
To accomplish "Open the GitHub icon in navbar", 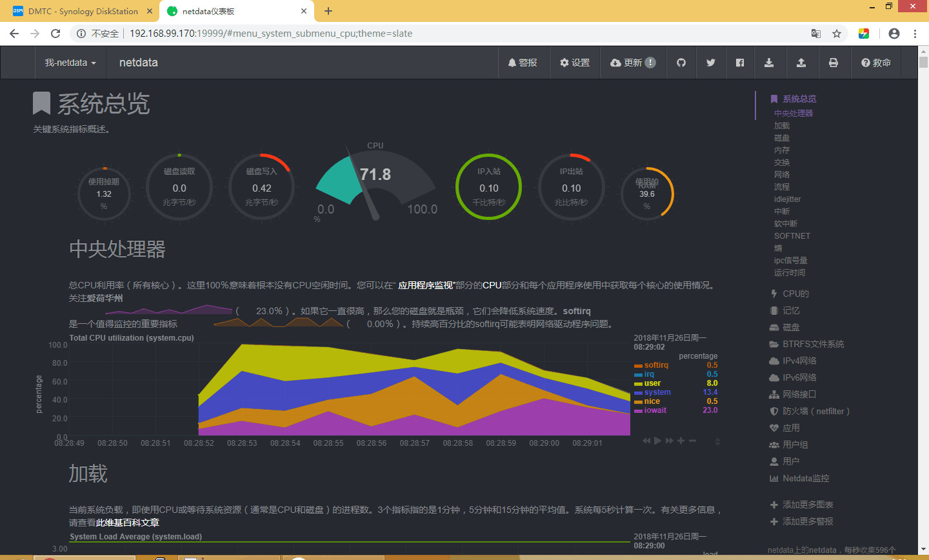I will tap(681, 63).
